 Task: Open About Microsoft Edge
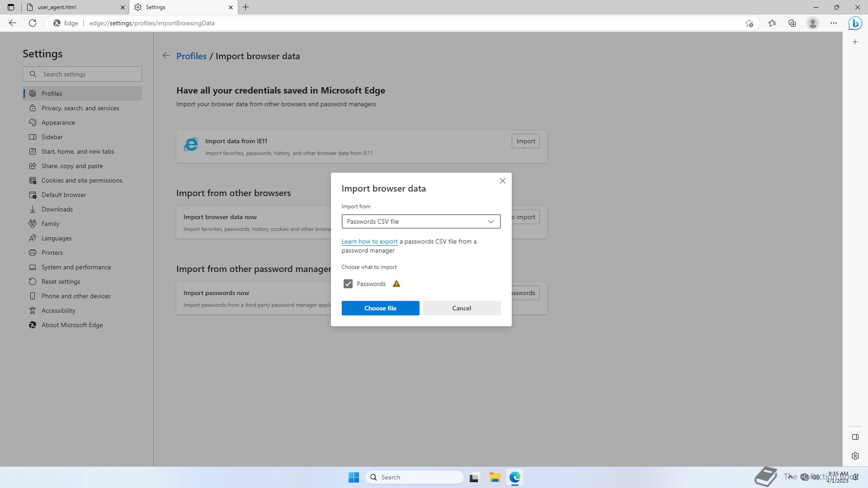pos(82,325)
